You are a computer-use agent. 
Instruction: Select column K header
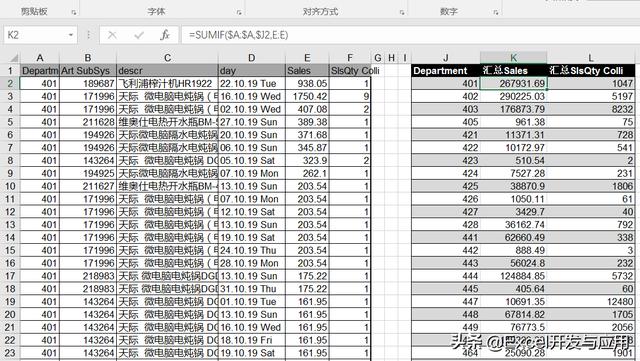513,58
